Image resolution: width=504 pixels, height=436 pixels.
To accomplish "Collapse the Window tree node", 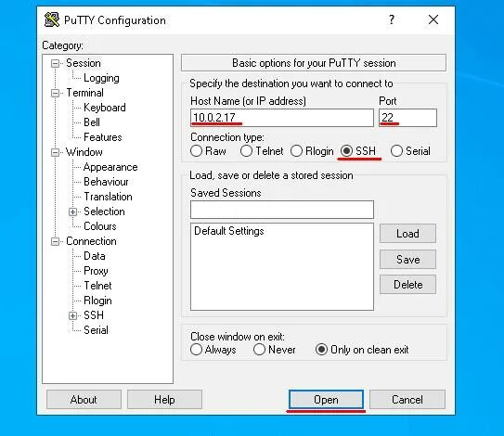I will 56,152.
